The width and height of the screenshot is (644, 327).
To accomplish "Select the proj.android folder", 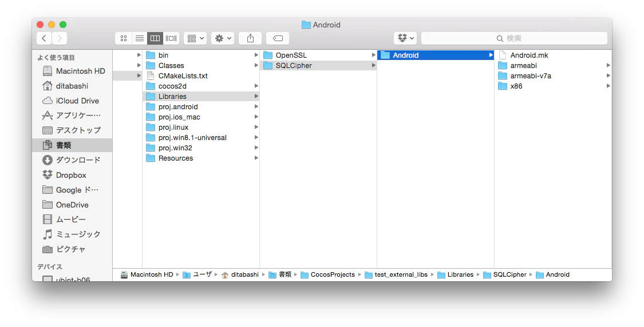I will 201,107.
